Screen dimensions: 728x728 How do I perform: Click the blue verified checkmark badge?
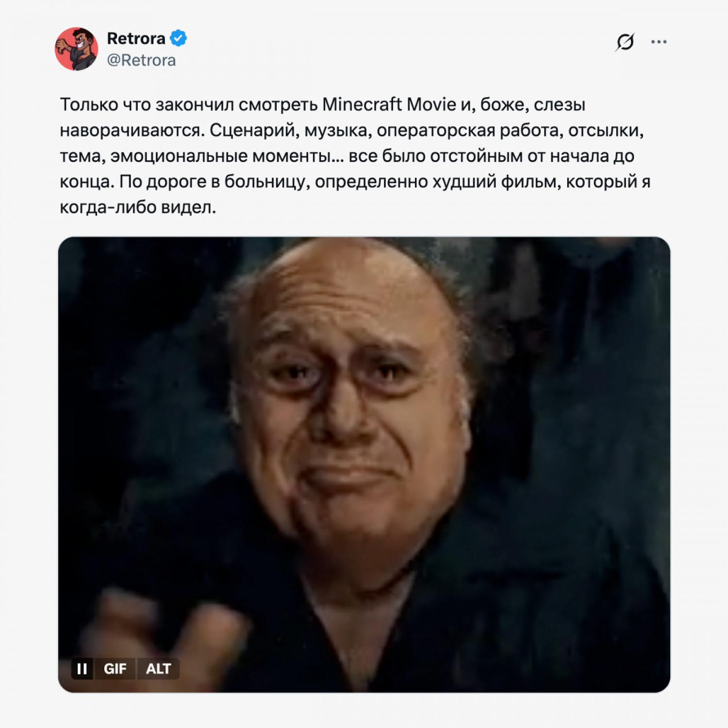tap(178, 38)
